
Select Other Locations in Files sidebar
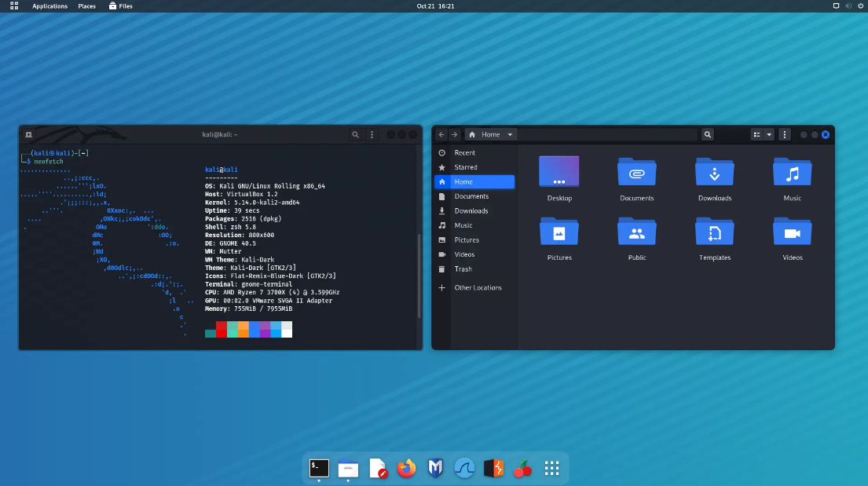pos(478,288)
